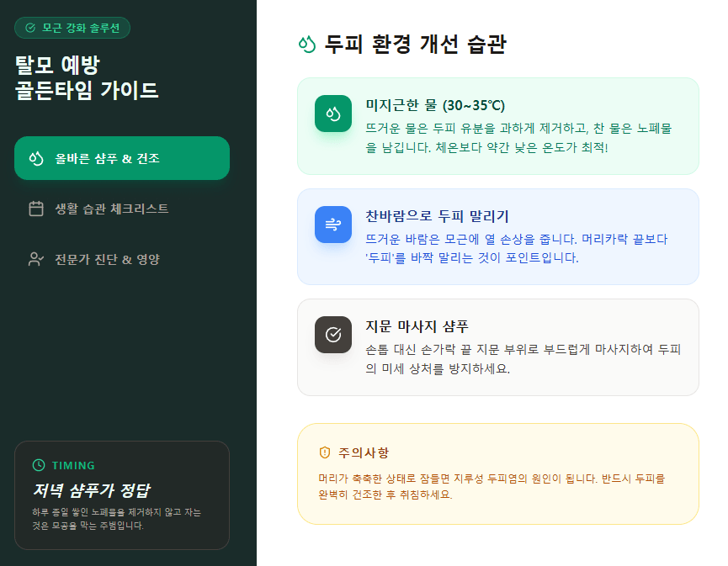Viewport: 728px width, 566px height.
Task: Select the 미지근한 물 habit card
Action: [x=497, y=124]
